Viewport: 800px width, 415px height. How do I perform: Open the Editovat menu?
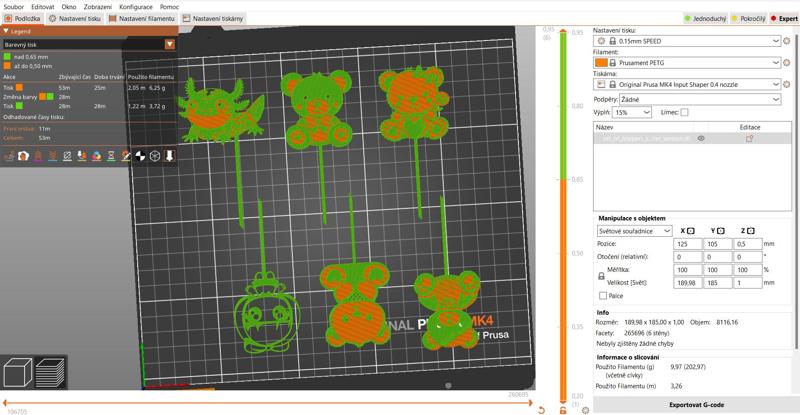(42, 7)
